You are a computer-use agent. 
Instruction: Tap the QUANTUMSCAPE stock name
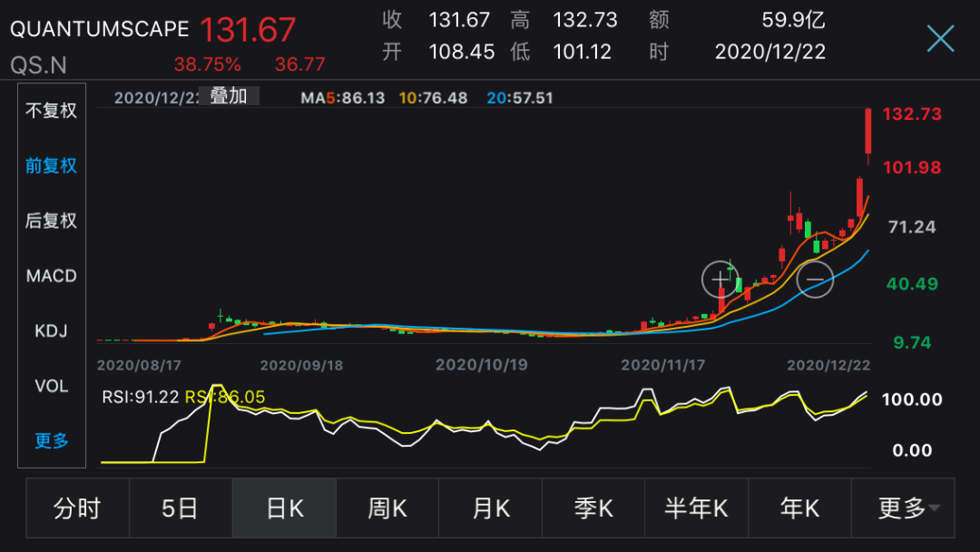click(x=100, y=29)
